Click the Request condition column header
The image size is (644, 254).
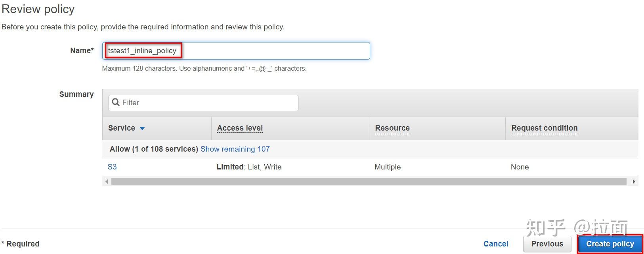click(x=544, y=128)
